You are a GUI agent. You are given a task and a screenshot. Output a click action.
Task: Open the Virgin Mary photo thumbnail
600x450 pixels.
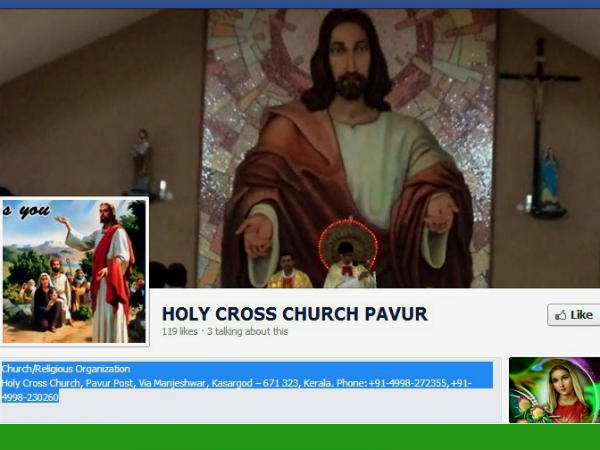pos(554,390)
